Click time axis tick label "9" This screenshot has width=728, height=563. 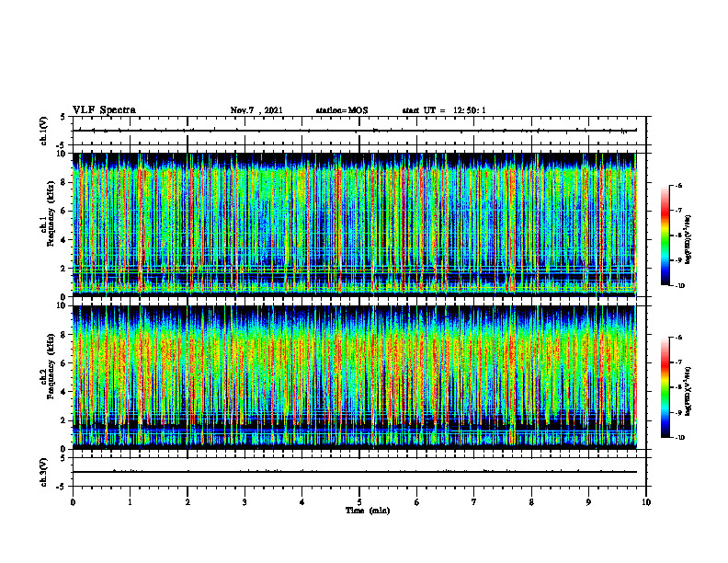pyautogui.click(x=588, y=502)
